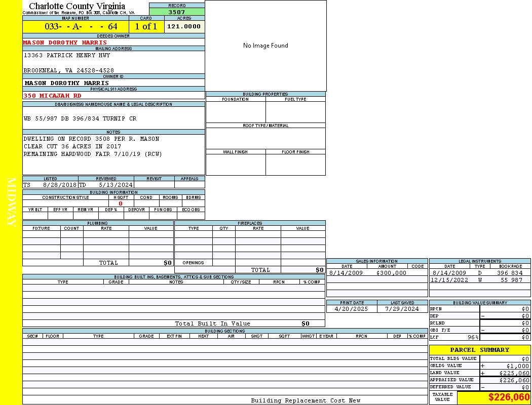The width and height of the screenshot is (532, 405).
Task: Select the 12/15/2022 legal instrument date
Action: pyautogui.click(x=449, y=280)
